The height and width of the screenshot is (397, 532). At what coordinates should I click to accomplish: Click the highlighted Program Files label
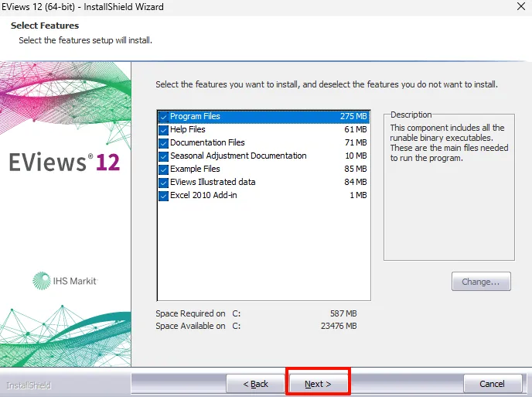[x=195, y=116]
